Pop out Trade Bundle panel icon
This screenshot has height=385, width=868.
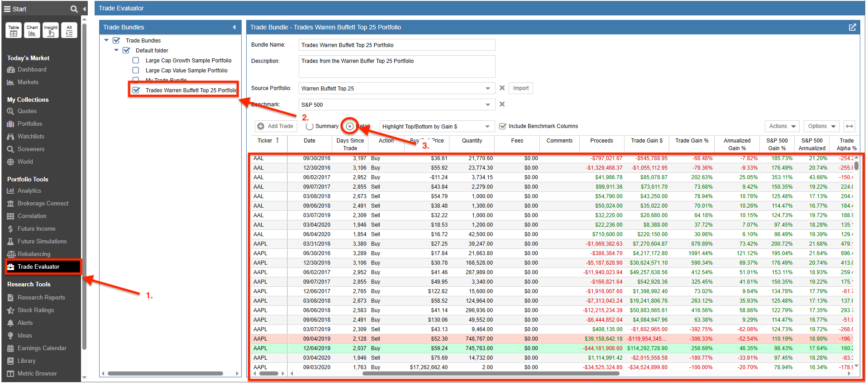tap(852, 27)
